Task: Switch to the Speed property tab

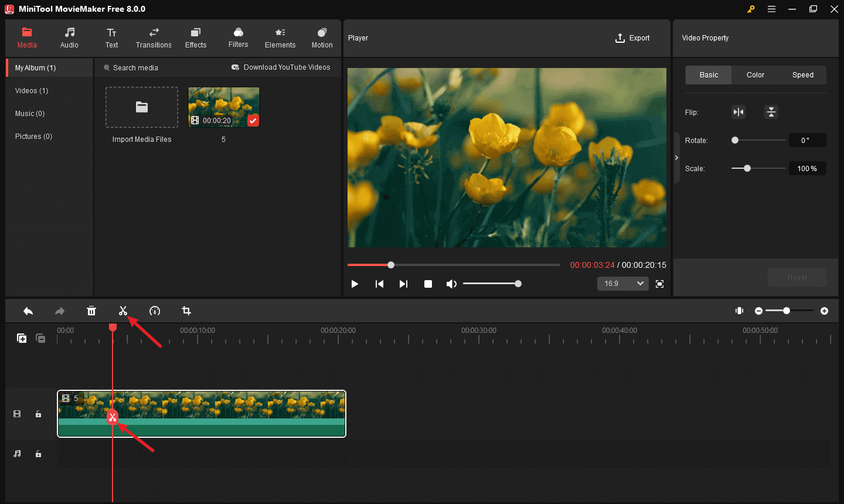Action: (803, 75)
